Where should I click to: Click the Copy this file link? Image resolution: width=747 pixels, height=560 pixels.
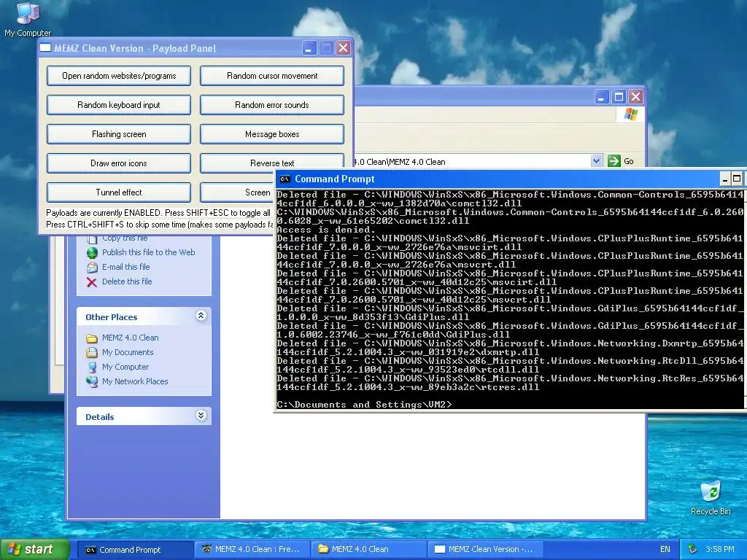125,238
